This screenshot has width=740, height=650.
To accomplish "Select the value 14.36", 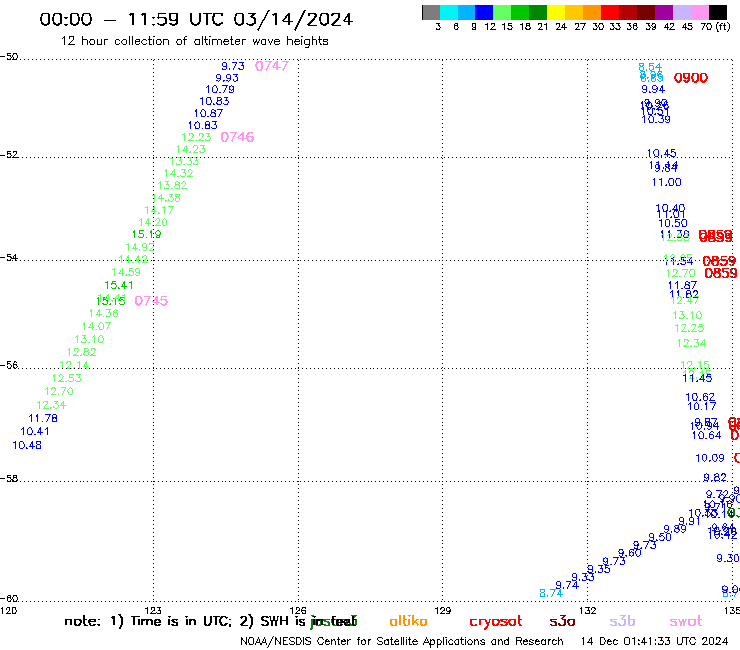I will click(x=103, y=313).
